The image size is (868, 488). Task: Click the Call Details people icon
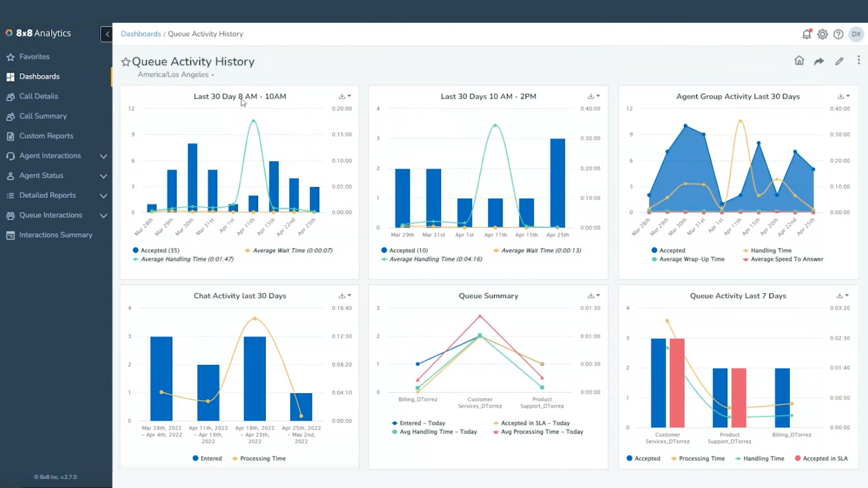(11, 97)
